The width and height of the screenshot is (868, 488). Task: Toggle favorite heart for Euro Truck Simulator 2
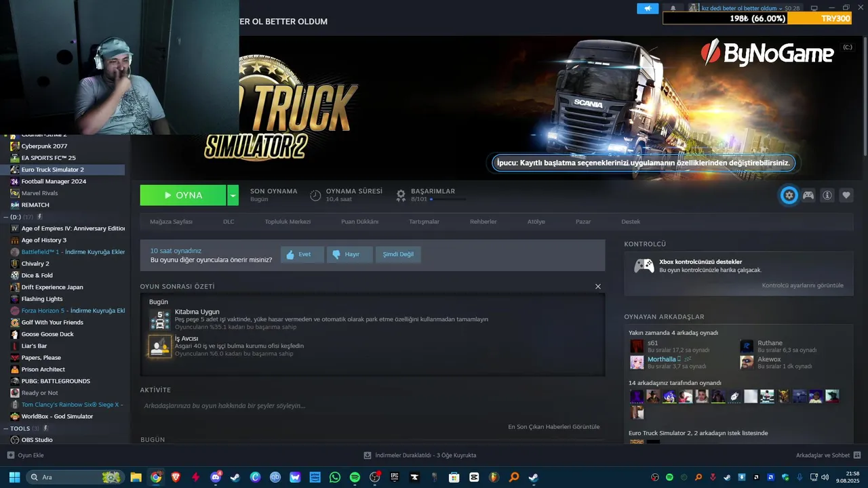click(846, 195)
